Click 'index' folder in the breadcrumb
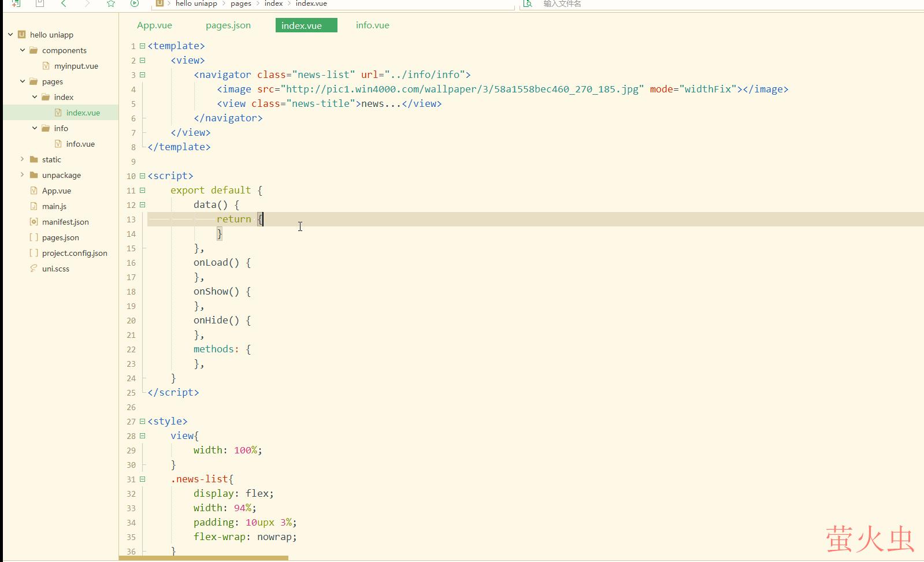 (x=273, y=3)
